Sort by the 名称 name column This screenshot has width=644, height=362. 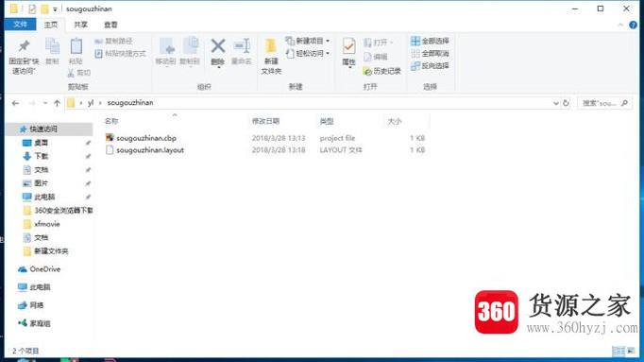(111, 121)
